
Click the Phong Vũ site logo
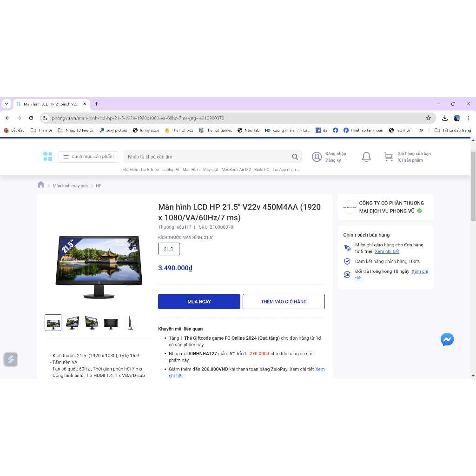click(x=47, y=157)
